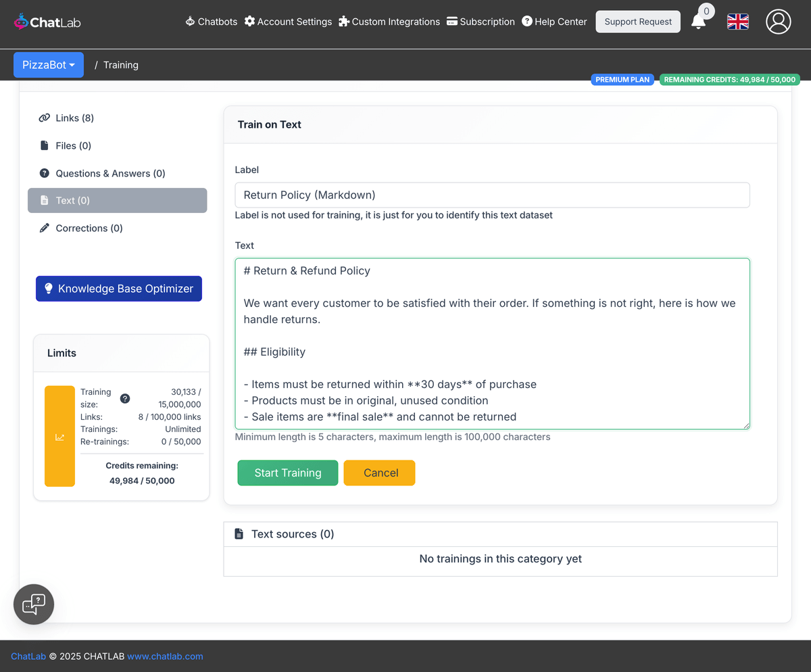Screen dimensions: 811x672
Task: Open the Subscription menu item
Action: [481, 22]
